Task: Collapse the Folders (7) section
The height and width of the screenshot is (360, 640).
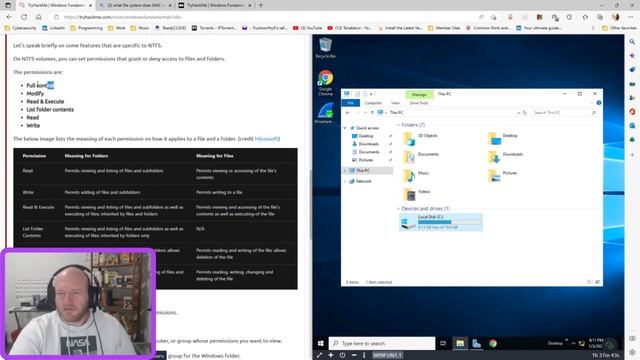Action: 398,125
